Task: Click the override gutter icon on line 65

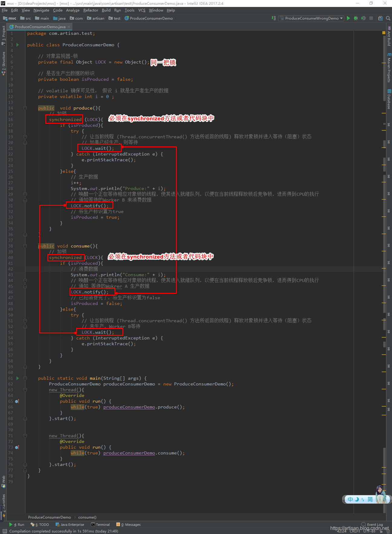Action: pyautogui.click(x=17, y=401)
